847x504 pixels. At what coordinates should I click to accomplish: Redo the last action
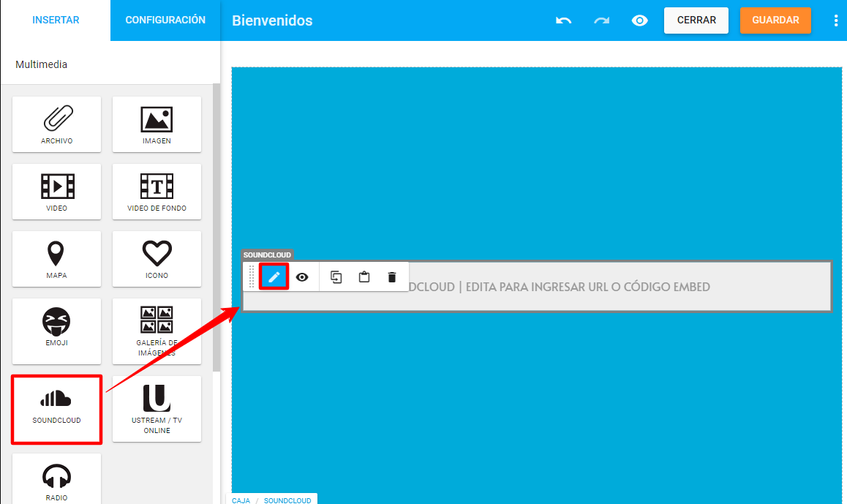(601, 20)
